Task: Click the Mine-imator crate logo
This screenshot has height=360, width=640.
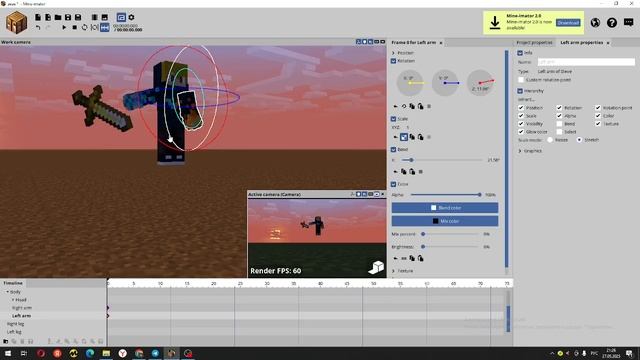Action: (16, 22)
